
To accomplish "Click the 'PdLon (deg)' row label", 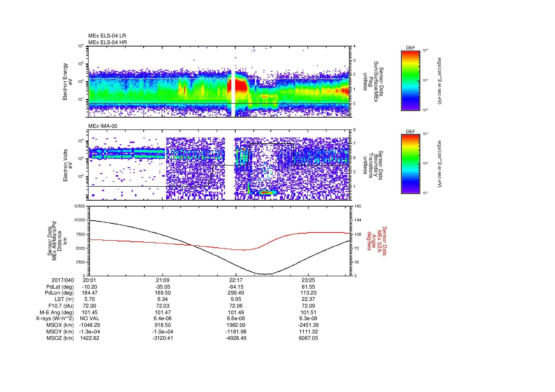I will click(x=59, y=293).
